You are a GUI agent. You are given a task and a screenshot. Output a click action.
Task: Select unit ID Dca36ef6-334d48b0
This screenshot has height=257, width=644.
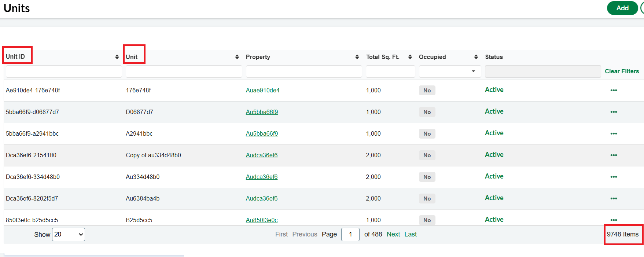[x=33, y=177]
